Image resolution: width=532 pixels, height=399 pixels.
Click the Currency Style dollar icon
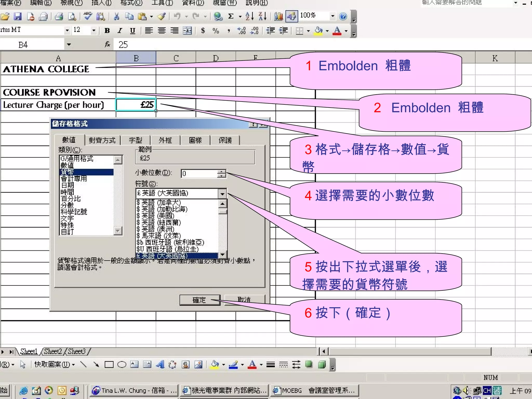point(203,31)
